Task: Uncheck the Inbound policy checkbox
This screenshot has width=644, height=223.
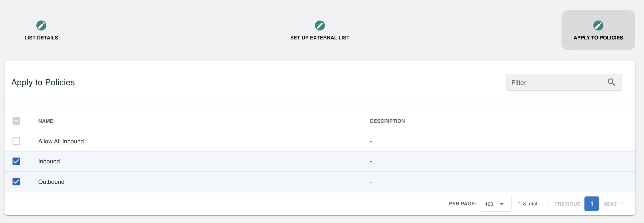Action: [x=16, y=161]
